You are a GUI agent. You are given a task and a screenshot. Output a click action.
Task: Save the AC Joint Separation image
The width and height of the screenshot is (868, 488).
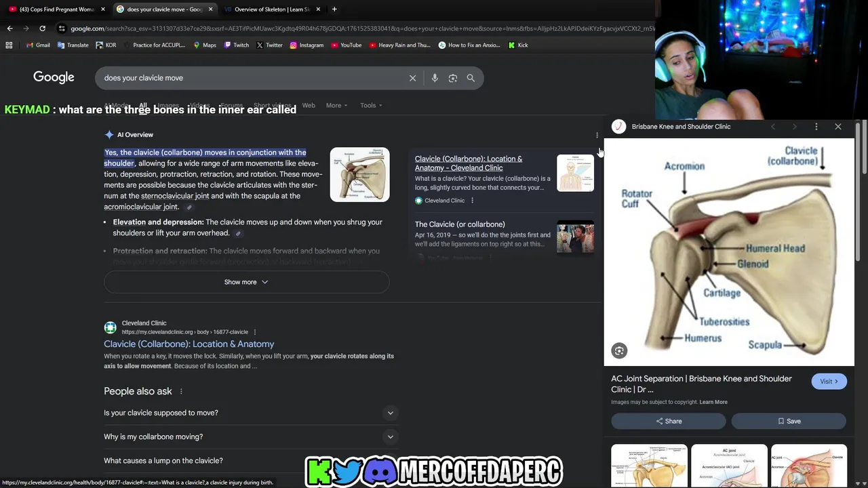(x=789, y=421)
